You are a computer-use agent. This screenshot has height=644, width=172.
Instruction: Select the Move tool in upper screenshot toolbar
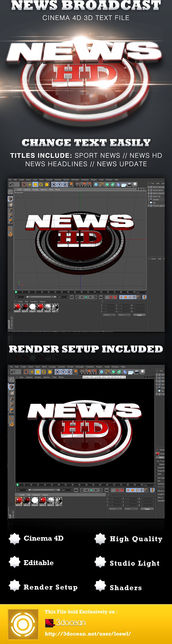(x=29, y=184)
